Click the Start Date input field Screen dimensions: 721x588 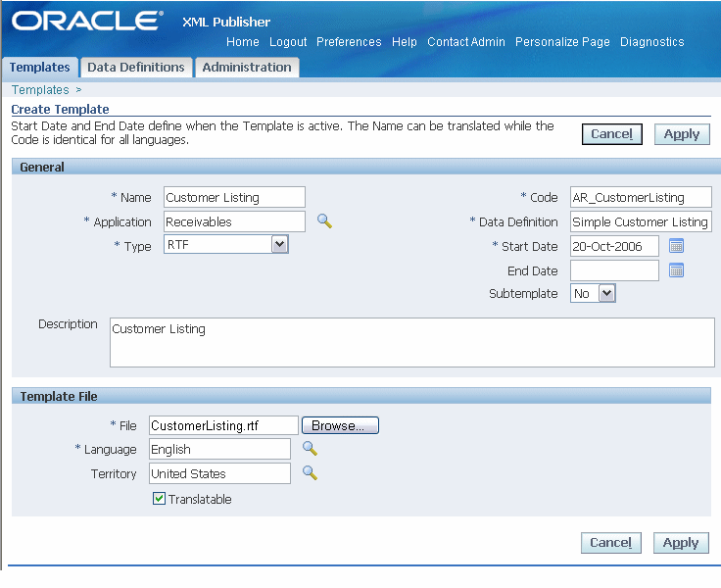(614, 246)
